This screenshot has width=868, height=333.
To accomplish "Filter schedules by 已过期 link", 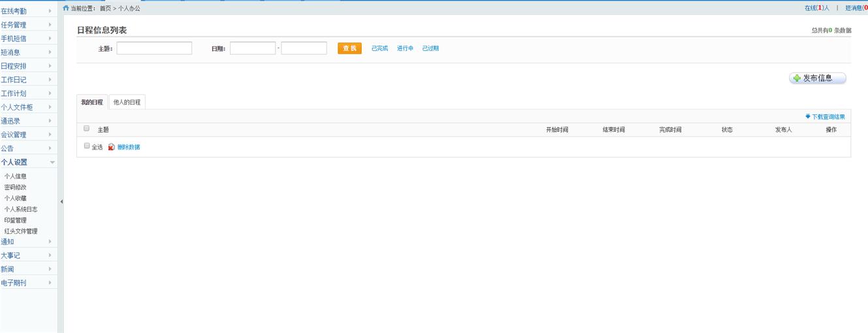I will tap(430, 48).
